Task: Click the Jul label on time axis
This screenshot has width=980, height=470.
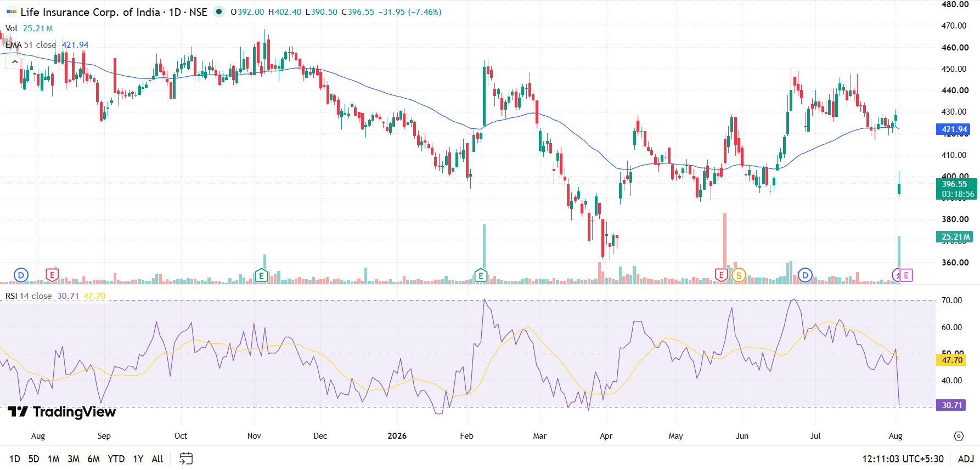Action: [x=815, y=435]
